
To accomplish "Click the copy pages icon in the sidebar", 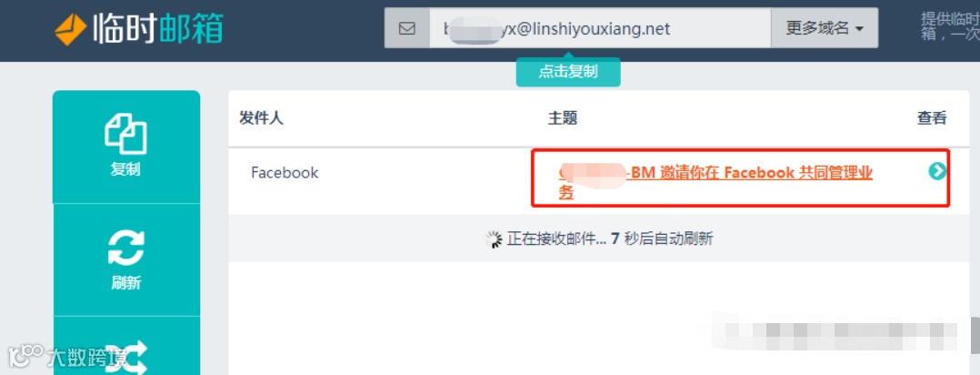I will (126, 134).
